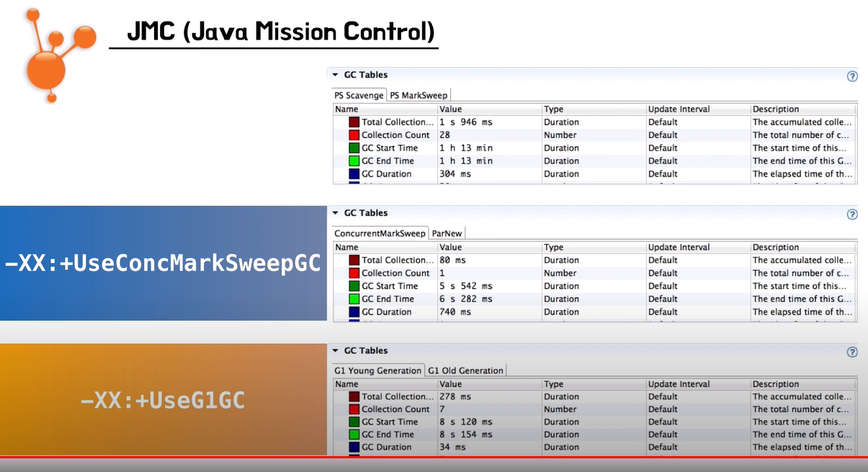Click the light green GC End Time swatch at 6 s 282 ms
The image size is (868, 472).
(x=354, y=299)
